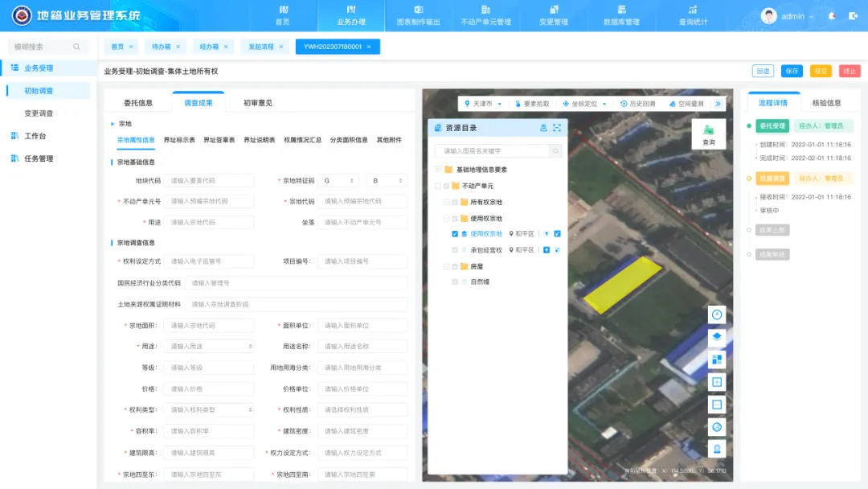The height and width of the screenshot is (489, 868).
Task: Click the 保存 save button
Action: (792, 71)
